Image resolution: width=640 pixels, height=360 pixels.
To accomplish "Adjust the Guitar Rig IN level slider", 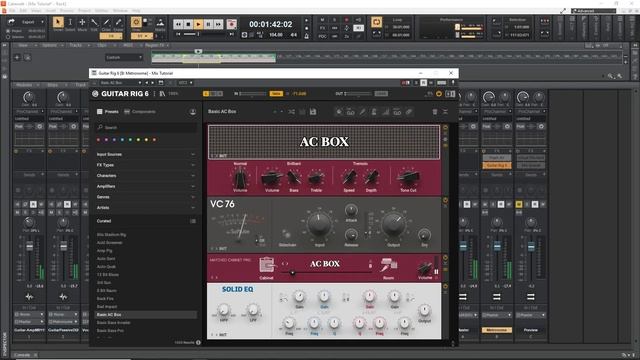I will coord(253,94).
